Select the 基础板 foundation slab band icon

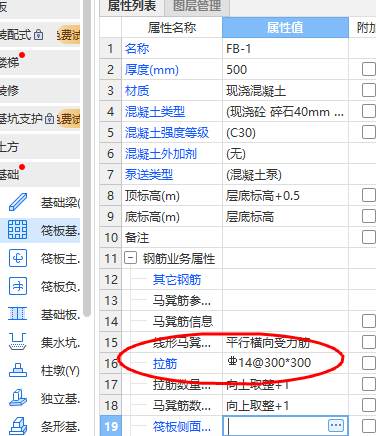18,314
